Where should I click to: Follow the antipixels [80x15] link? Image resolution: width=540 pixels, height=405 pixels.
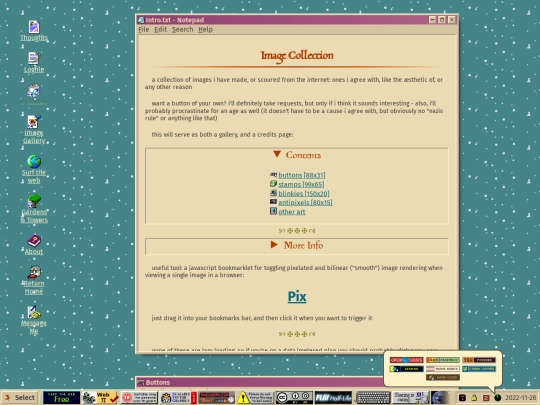(305, 202)
